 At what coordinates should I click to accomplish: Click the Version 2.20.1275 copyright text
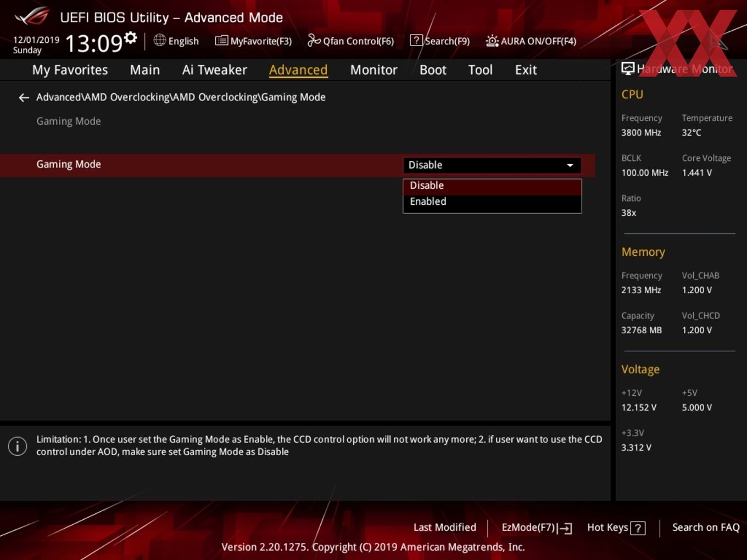373,547
